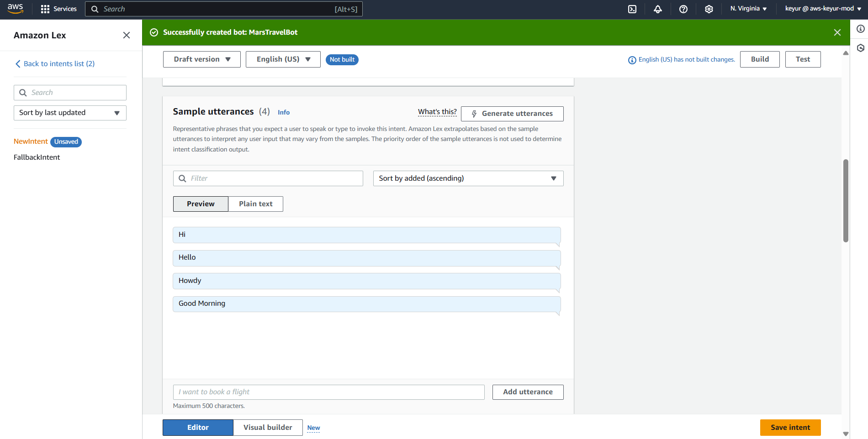Open the info panel icon on right edge
868x439 pixels.
861,29
